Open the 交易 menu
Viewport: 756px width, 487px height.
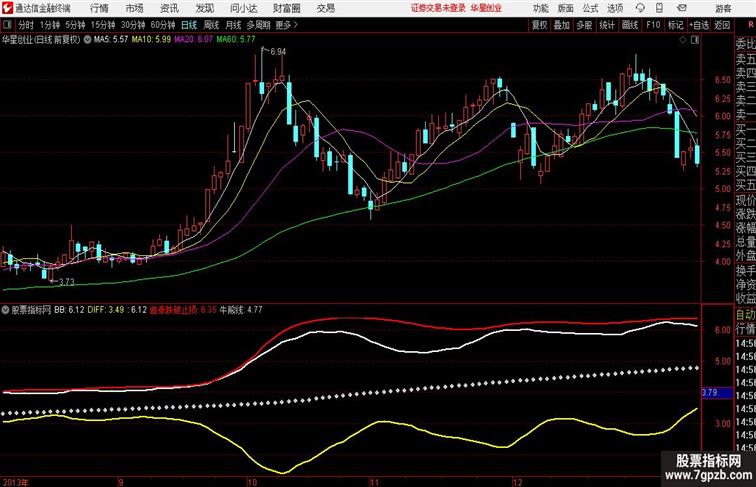(325, 8)
